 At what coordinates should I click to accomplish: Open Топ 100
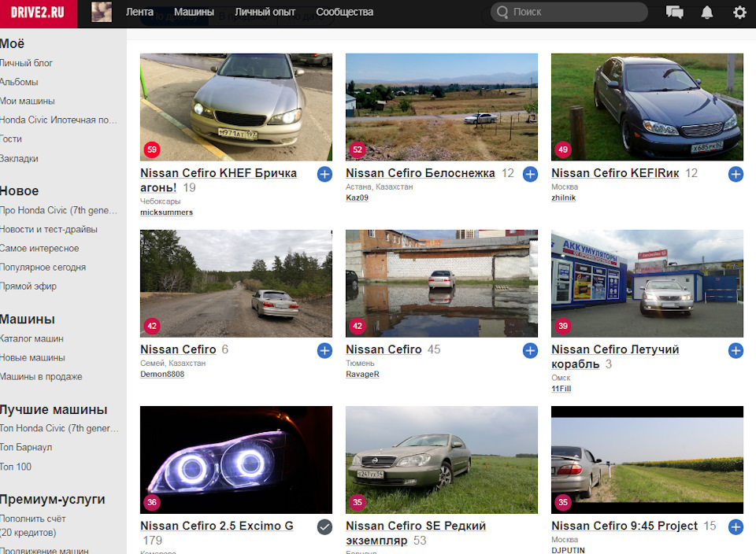point(16,467)
